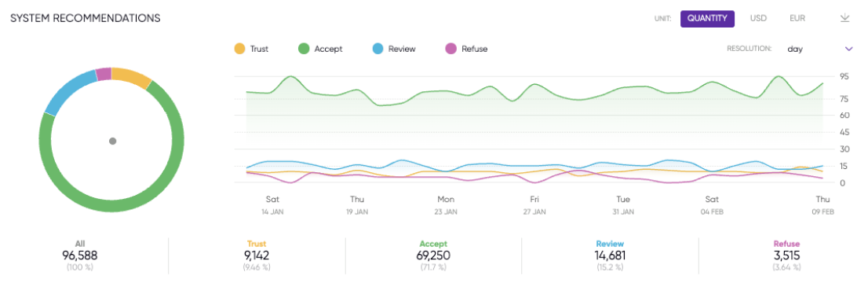Click the Thu 19 JAN axis label
The width and height of the screenshot is (868, 283).
[357, 205]
